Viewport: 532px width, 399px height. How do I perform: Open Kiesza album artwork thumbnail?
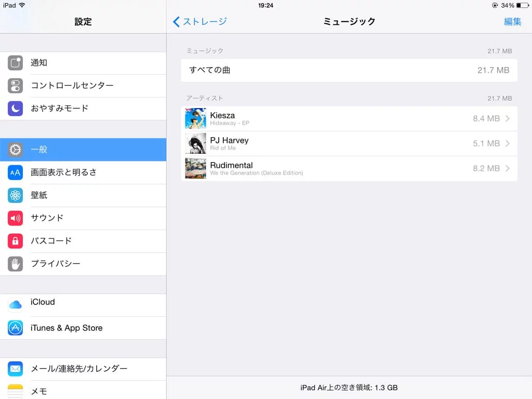195,118
